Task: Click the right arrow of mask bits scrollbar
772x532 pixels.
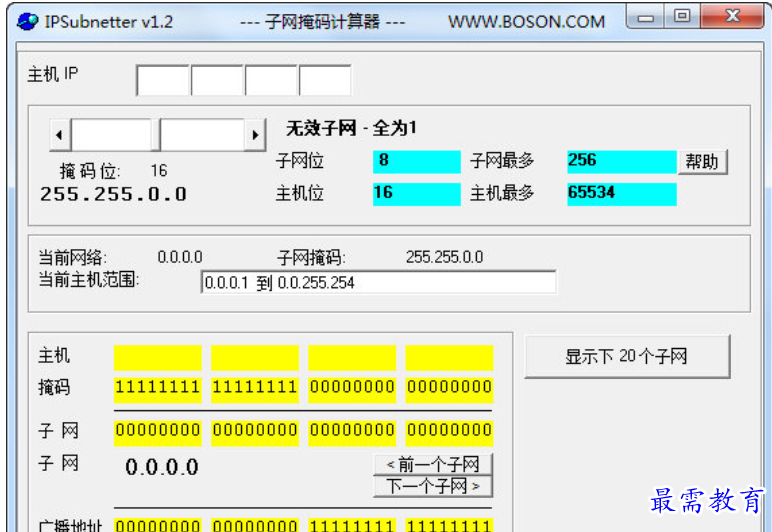Action: click(255, 134)
